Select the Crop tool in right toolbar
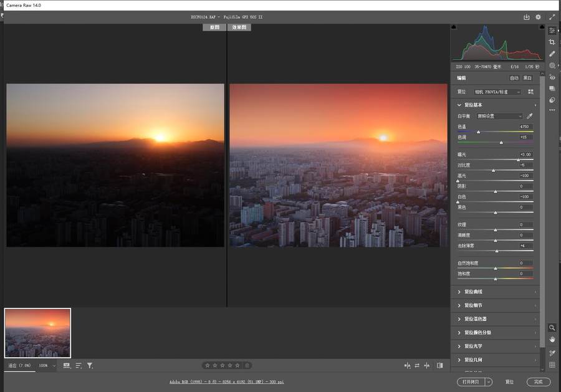This screenshot has width=561, height=392. 552,42
